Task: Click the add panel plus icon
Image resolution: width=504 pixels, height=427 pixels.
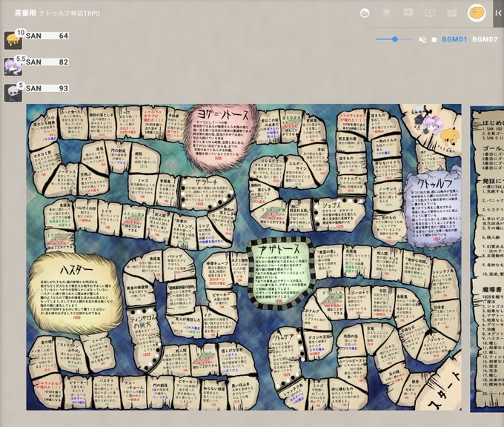Action: click(408, 13)
